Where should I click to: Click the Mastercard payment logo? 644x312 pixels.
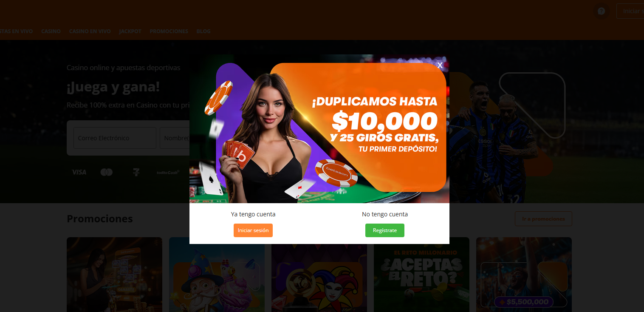107,172
